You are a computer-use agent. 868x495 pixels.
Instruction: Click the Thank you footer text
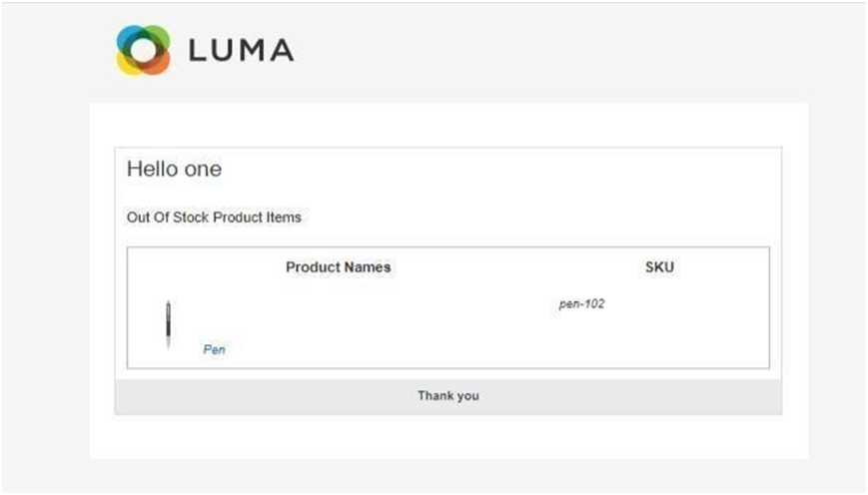click(448, 396)
